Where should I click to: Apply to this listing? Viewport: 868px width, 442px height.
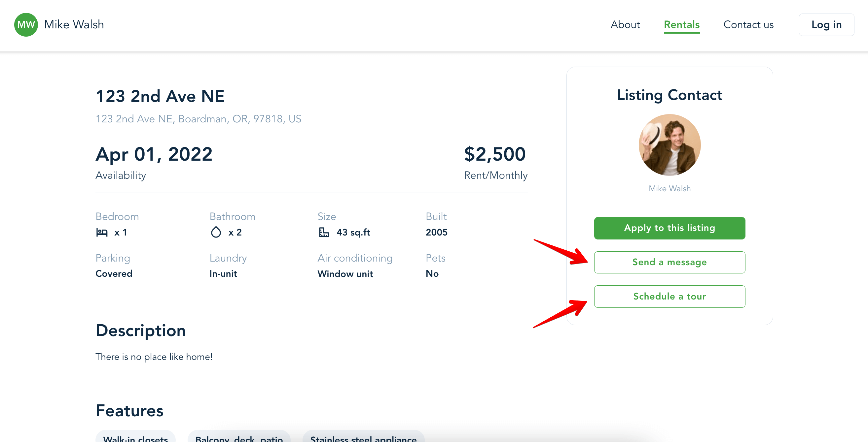pyautogui.click(x=669, y=228)
